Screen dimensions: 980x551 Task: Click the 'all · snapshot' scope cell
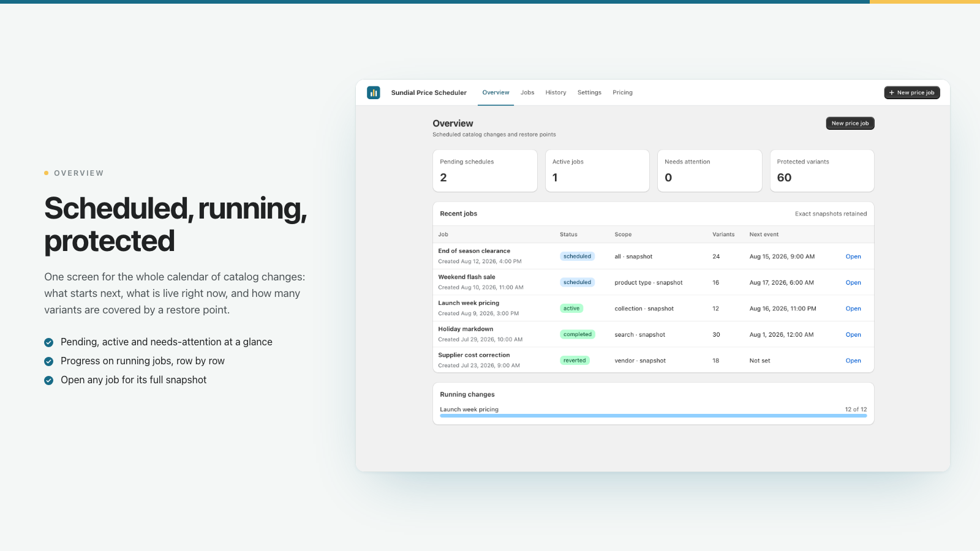pyautogui.click(x=633, y=257)
